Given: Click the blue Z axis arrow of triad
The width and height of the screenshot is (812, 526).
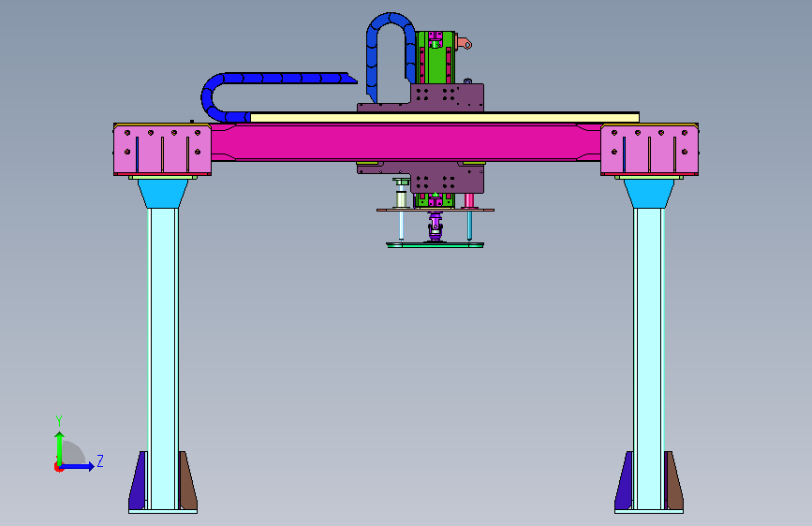Looking at the screenshot, I should 78,466.
